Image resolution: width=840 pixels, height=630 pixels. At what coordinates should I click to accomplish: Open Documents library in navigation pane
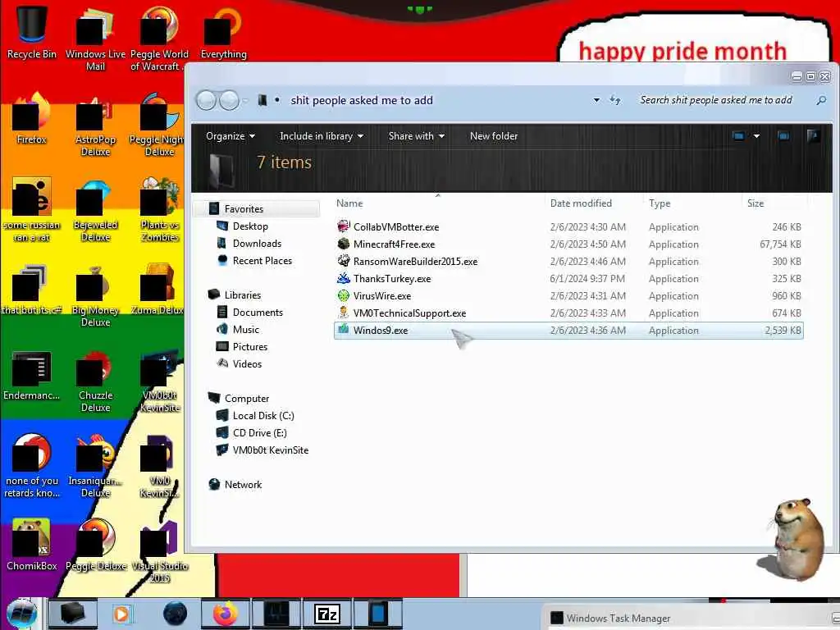[x=257, y=312]
